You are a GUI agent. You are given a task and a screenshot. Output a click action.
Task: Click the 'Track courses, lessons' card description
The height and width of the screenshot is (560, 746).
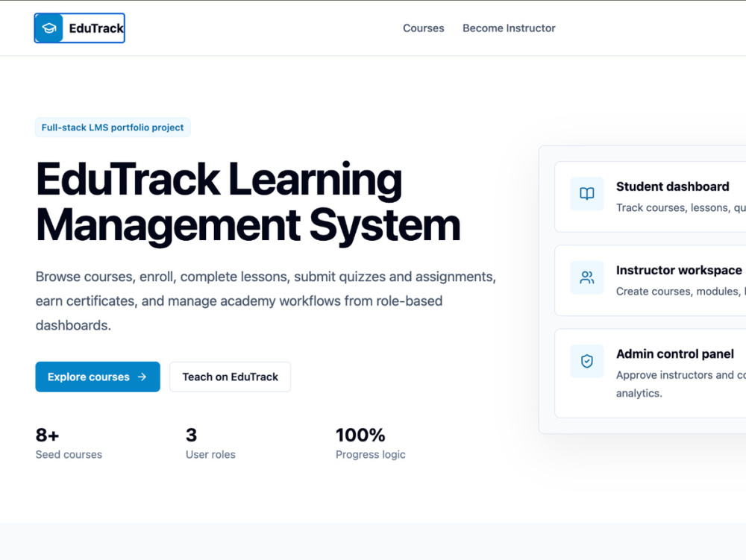point(681,208)
